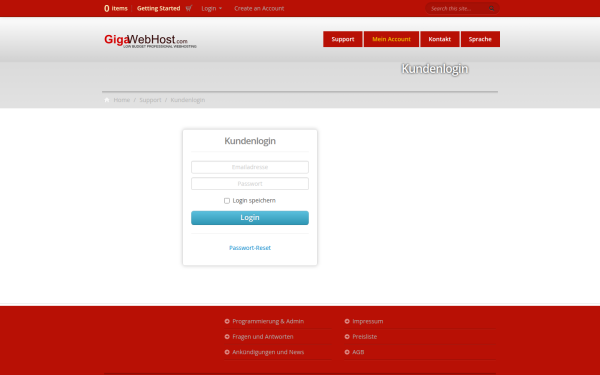Click the Login speichern label text
Viewport: 600px width, 375px height.
point(254,201)
